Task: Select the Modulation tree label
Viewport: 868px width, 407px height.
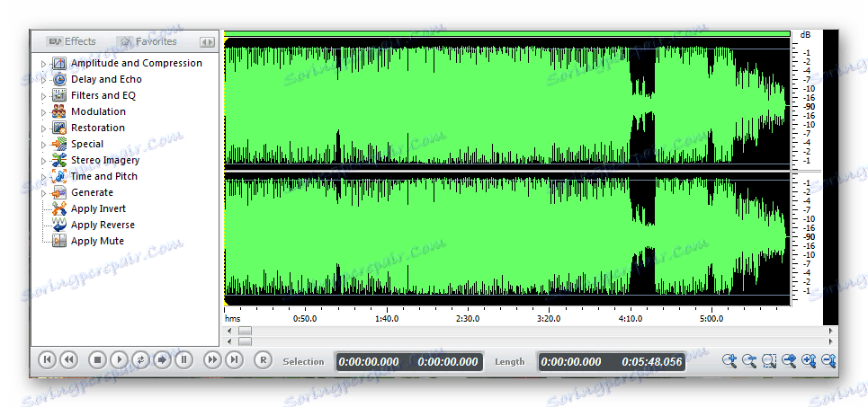Action: [x=99, y=111]
